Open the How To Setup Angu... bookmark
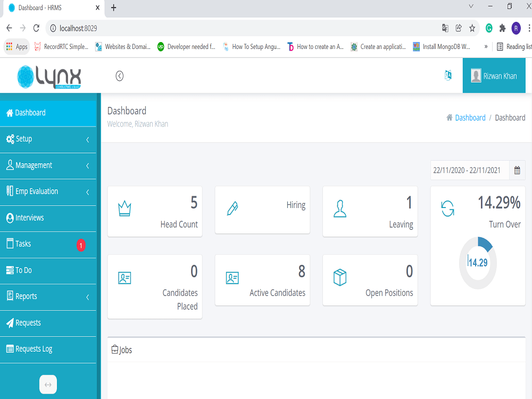Viewport: 532px width, 399px height. [252, 46]
